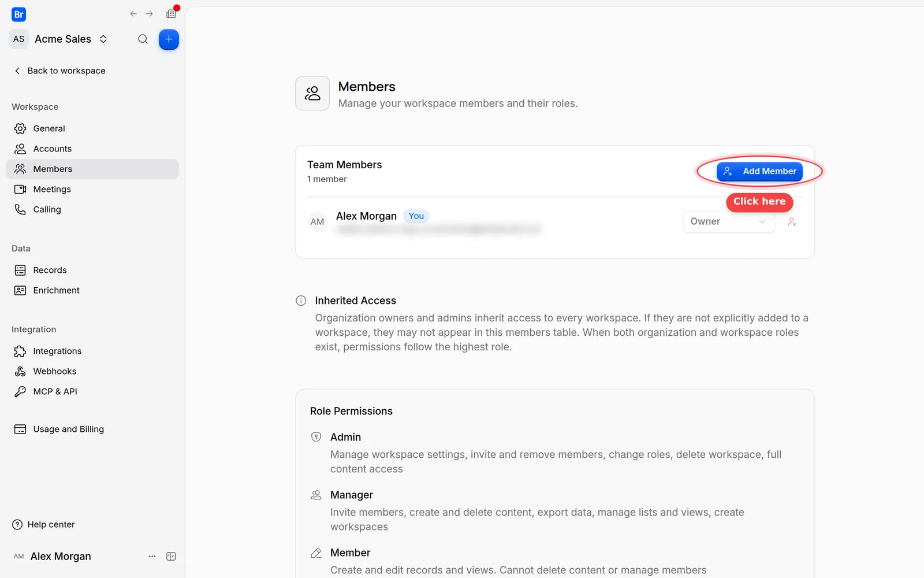This screenshot has height=578, width=924.
Task: Click the Br app logo icon
Action: click(18, 14)
